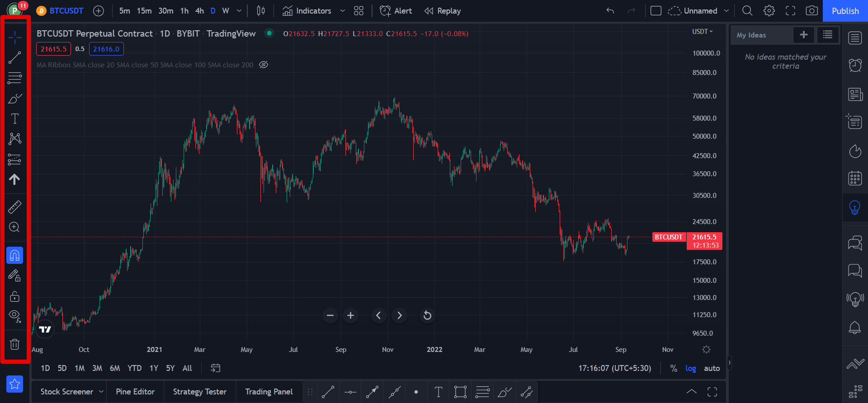Show the hidden MA Ribbon indicator
Screen dimensions: 868x403
pos(264,65)
